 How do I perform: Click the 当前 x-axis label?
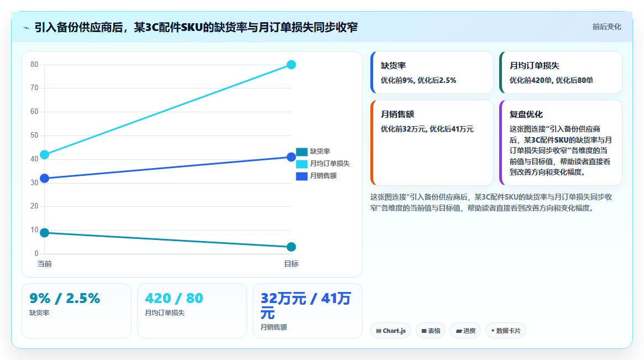pos(44,264)
